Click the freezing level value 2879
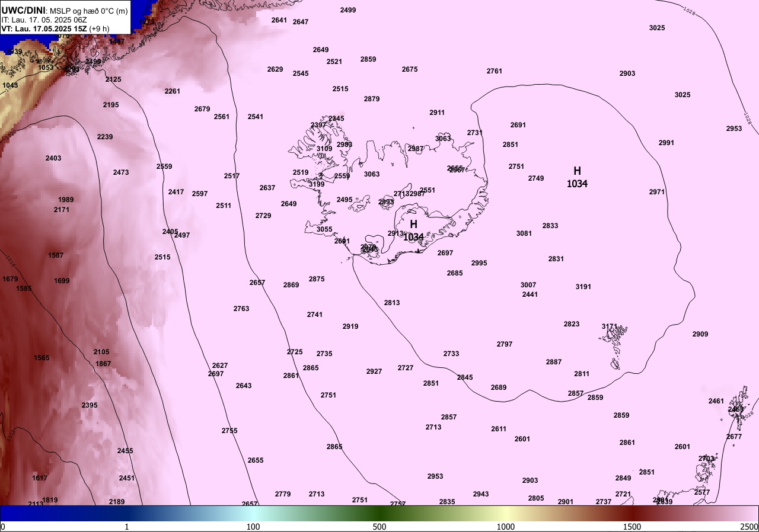The width and height of the screenshot is (759, 532). point(372,99)
